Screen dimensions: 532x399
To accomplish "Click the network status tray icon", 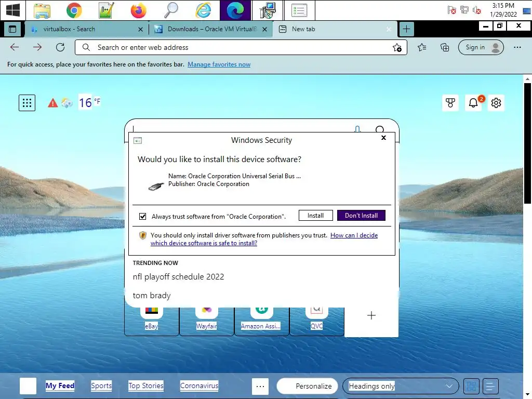I will coord(464,10).
